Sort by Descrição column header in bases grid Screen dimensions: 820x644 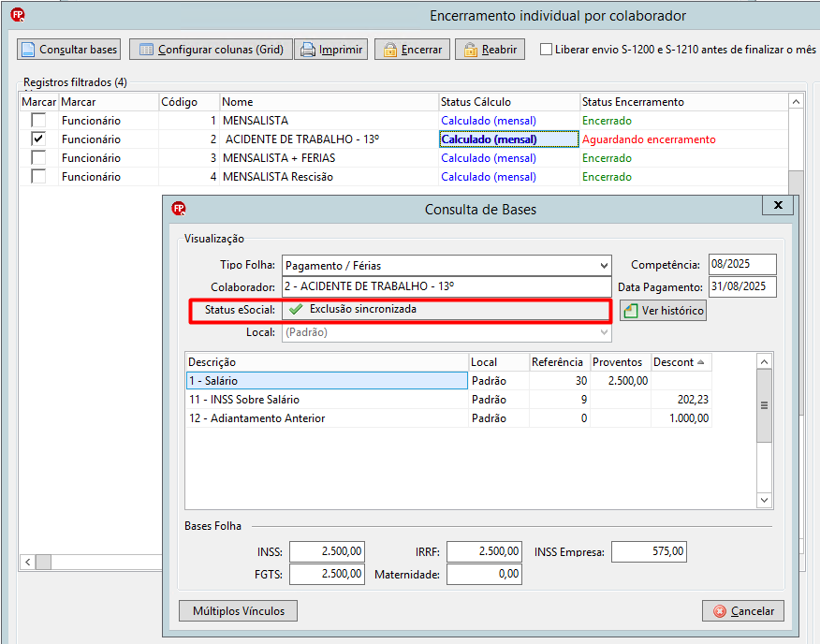tap(327, 362)
